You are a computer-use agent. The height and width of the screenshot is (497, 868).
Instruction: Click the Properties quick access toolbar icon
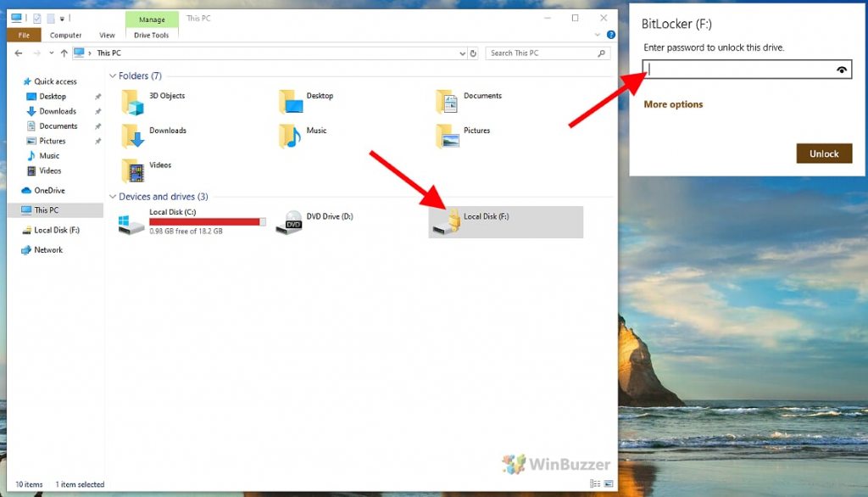pyautogui.click(x=37, y=19)
